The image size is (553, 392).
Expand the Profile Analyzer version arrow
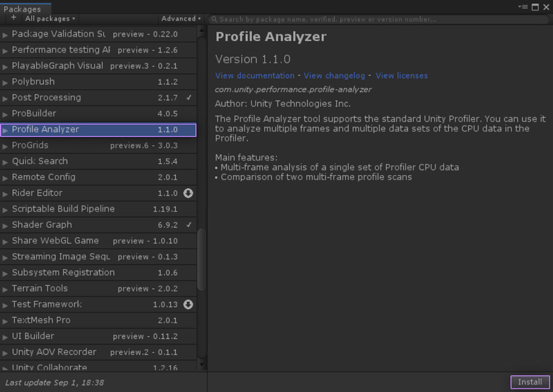coord(6,130)
